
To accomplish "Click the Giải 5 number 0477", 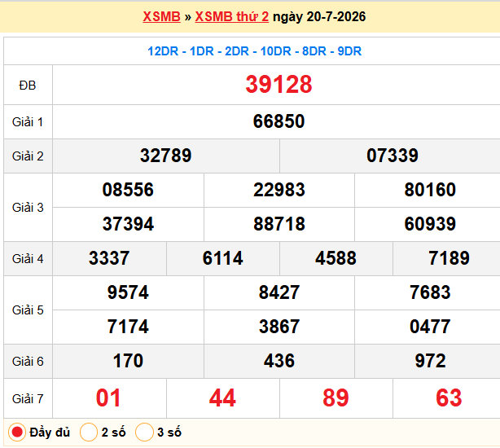I will pos(430,327).
